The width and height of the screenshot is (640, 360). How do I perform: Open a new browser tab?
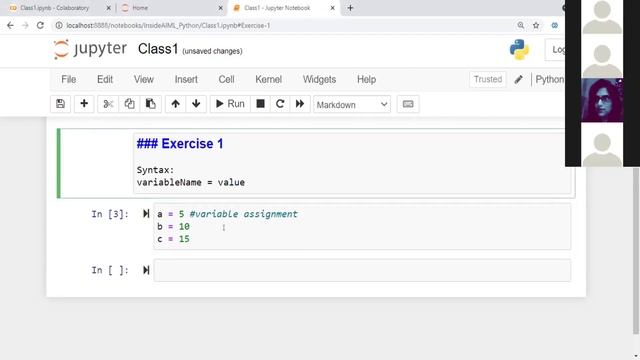(x=350, y=8)
